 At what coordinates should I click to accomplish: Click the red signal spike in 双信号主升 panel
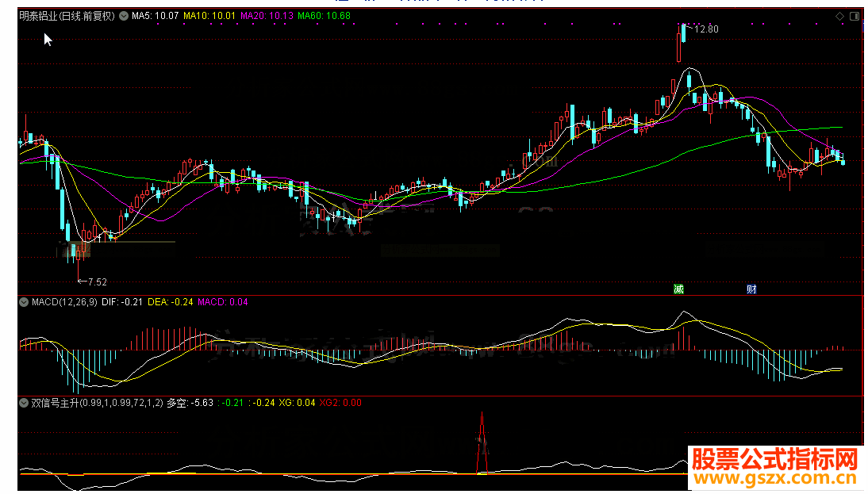pyautogui.click(x=482, y=442)
